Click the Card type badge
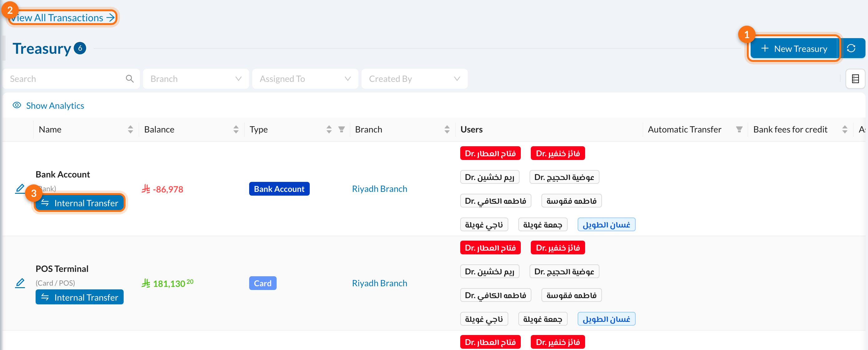 (263, 283)
